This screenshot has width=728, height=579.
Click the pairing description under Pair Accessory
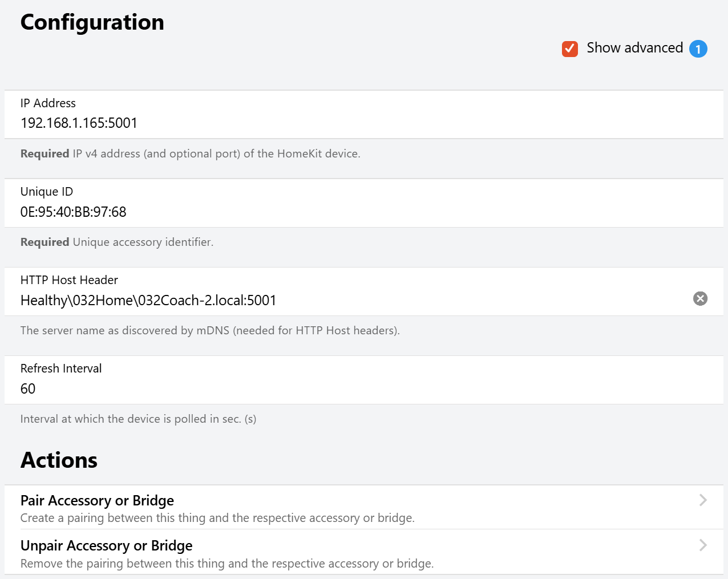tap(217, 518)
